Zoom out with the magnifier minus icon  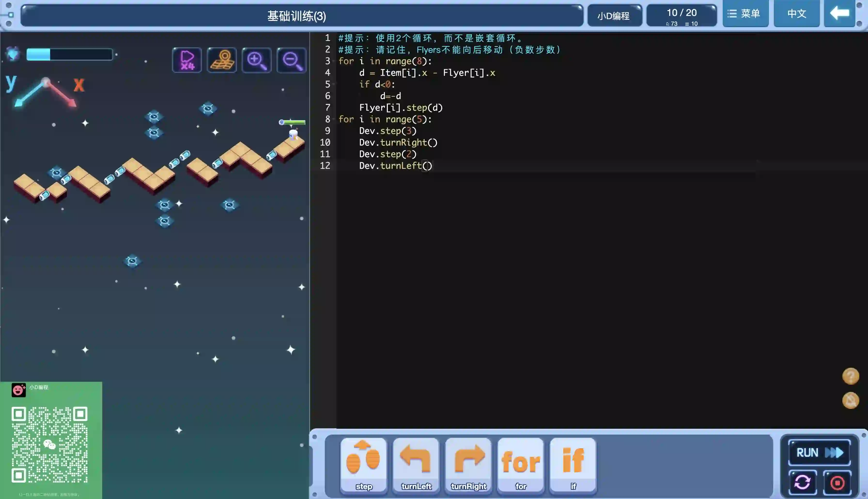(292, 60)
